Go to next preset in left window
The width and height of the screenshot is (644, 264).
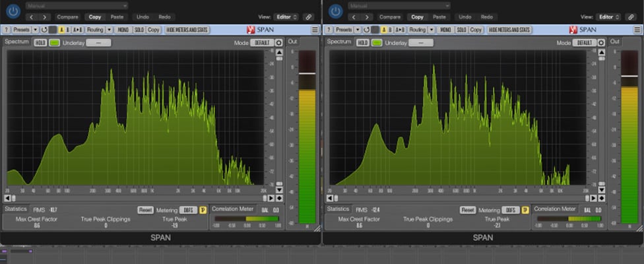pos(44,17)
